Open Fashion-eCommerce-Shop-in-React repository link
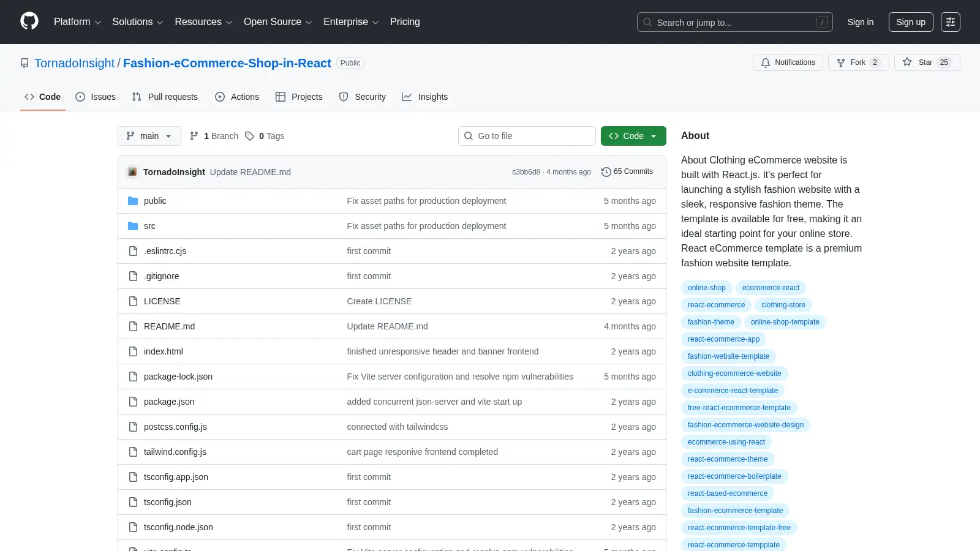980x551 pixels. click(x=227, y=63)
